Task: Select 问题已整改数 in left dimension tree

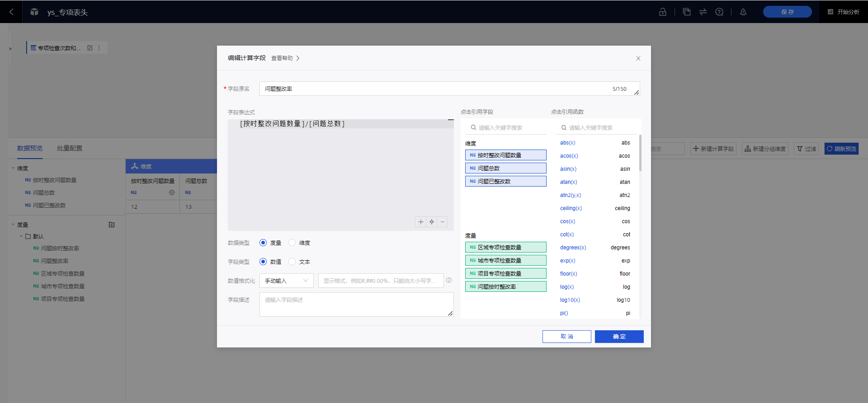Action: tap(49, 205)
